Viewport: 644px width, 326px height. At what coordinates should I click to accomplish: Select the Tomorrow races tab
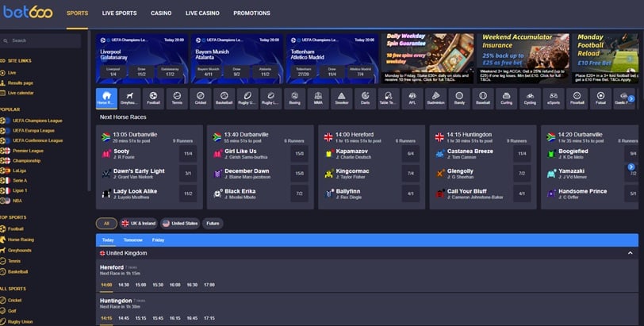(x=133, y=240)
